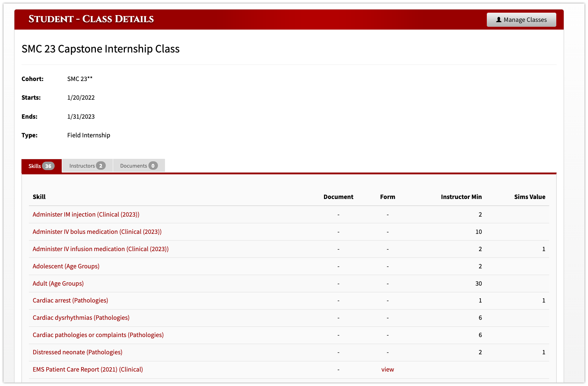This screenshot has height=386, width=588.
Task: Click the Skill column header
Action: click(x=39, y=197)
